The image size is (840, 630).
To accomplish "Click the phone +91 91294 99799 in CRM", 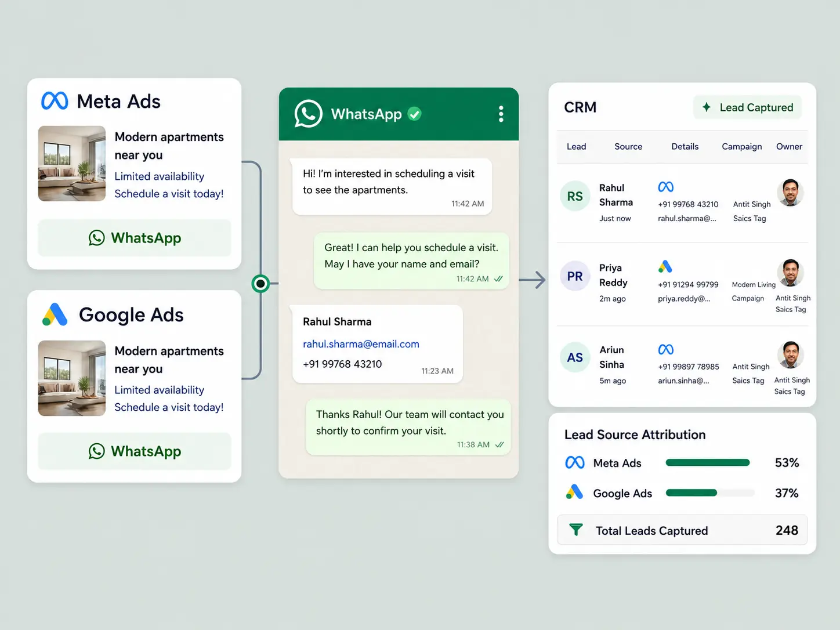I will pyautogui.click(x=688, y=284).
